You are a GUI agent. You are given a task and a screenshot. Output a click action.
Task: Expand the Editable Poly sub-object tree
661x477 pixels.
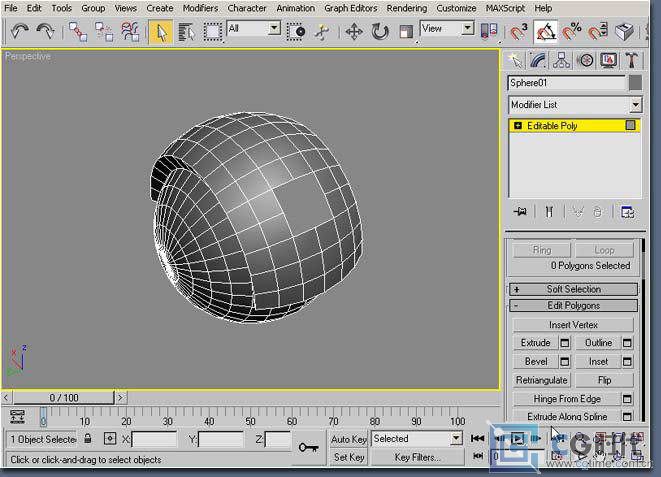point(518,126)
